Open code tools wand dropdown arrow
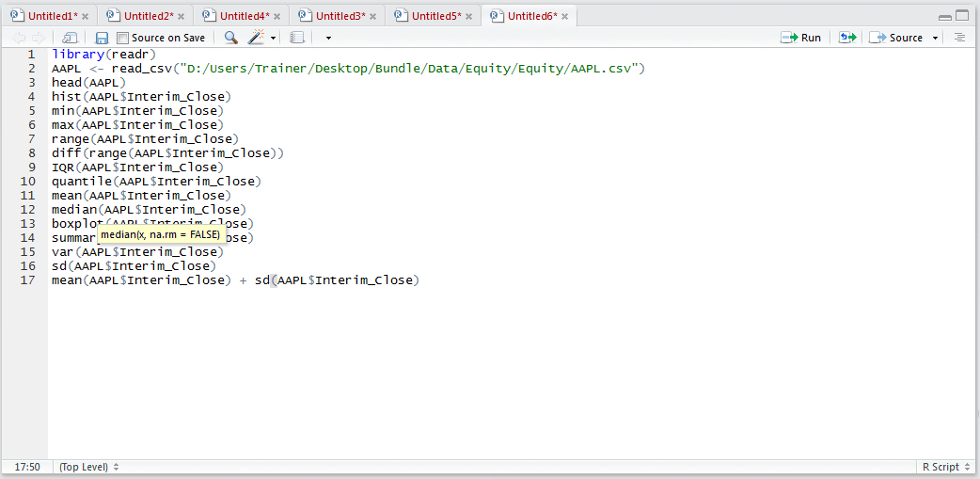This screenshot has height=479, width=980. tap(273, 39)
